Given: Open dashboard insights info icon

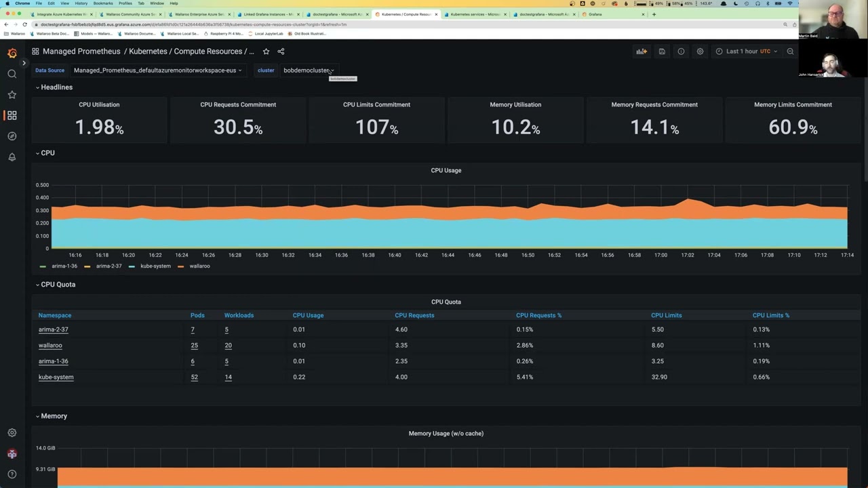Looking at the screenshot, I should pyautogui.click(x=681, y=52).
